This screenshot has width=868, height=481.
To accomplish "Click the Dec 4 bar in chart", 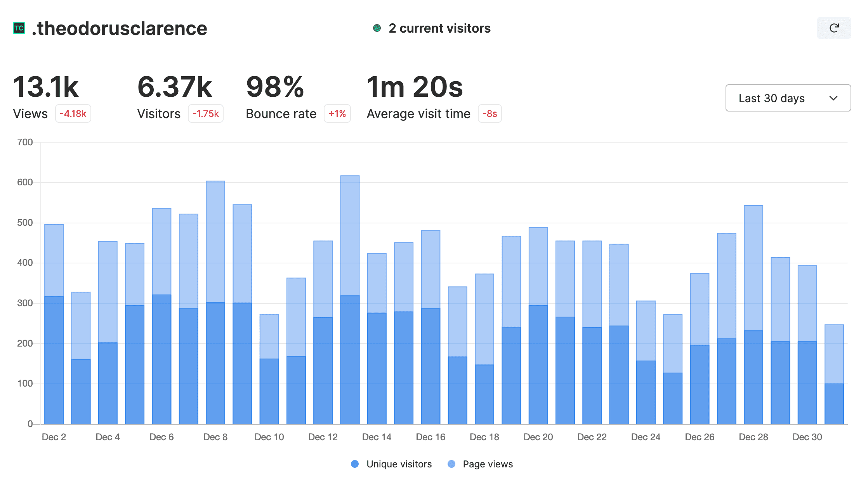I will 108,333.
